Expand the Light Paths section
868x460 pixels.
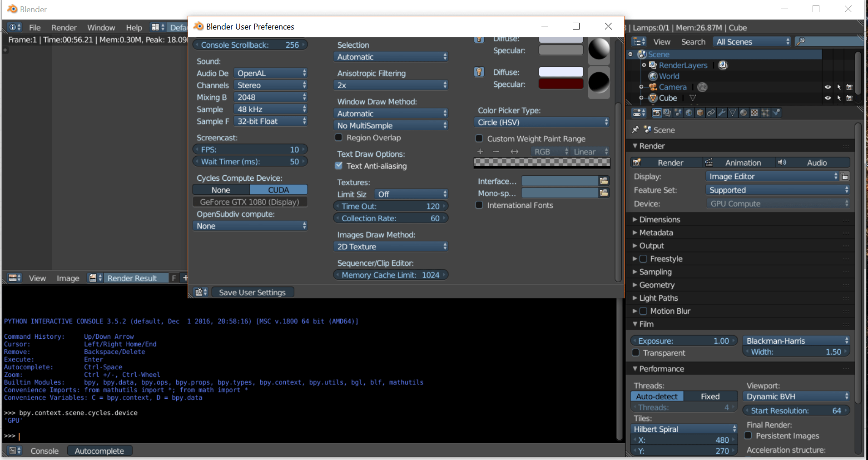[x=659, y=298]
